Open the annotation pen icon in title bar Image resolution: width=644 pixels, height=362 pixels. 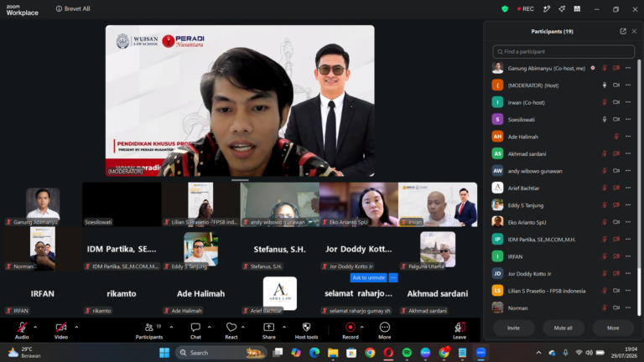547,8
